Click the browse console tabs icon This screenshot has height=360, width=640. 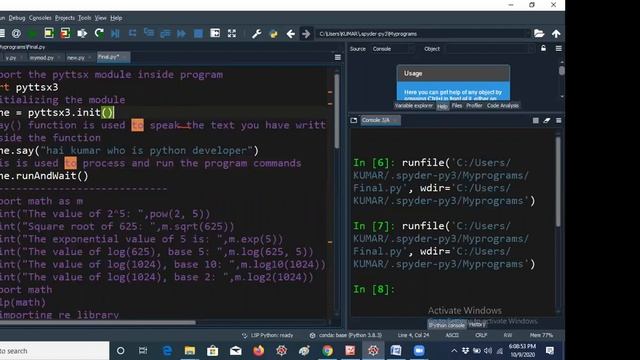(353, 120)
